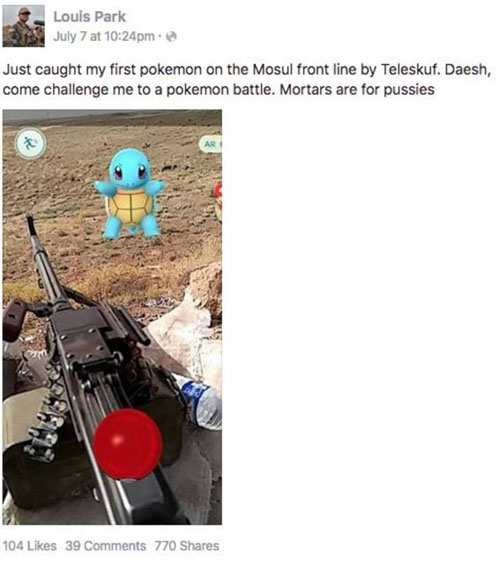This screenshot has width=500, height=568.
Task: Open the July 7 at 10:24pm timestamp
Action: [104, 36]
